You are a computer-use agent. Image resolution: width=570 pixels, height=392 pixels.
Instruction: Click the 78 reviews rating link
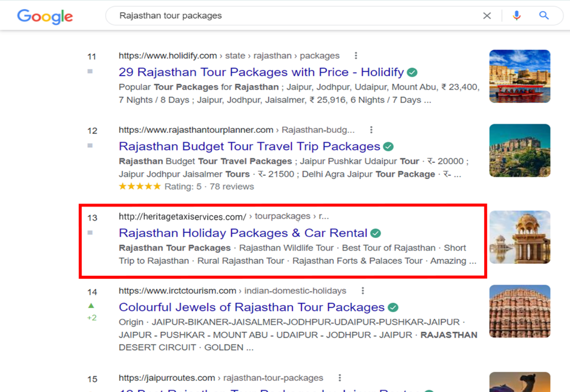(232, 186)
